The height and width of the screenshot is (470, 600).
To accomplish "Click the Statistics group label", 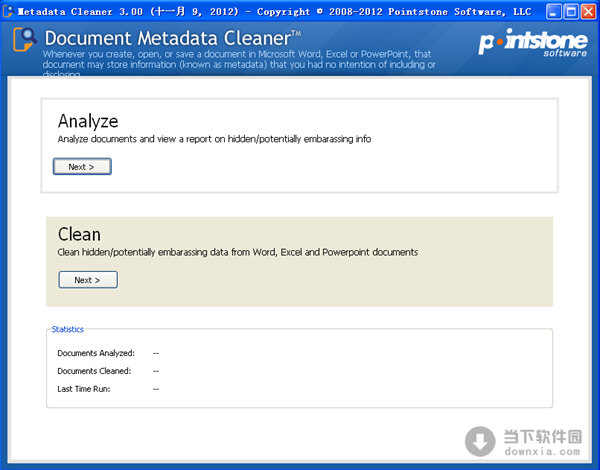I will point(67,329).
